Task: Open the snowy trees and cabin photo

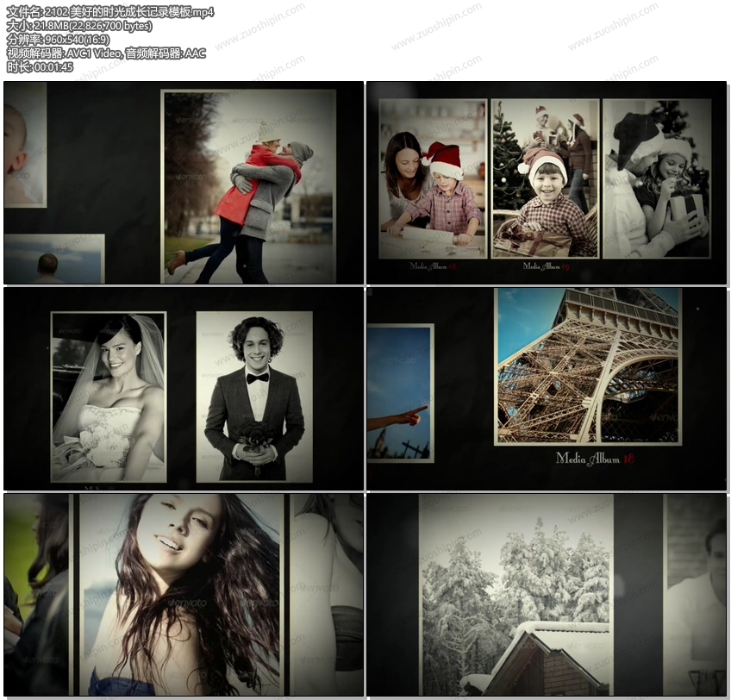Action: 515,595
